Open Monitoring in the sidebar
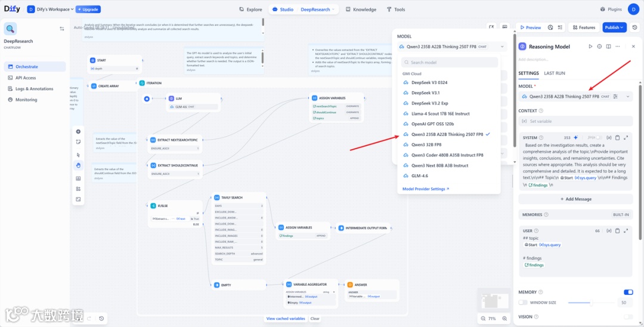The width and height of the screenshot is (644, 327). tap(35, 100)
